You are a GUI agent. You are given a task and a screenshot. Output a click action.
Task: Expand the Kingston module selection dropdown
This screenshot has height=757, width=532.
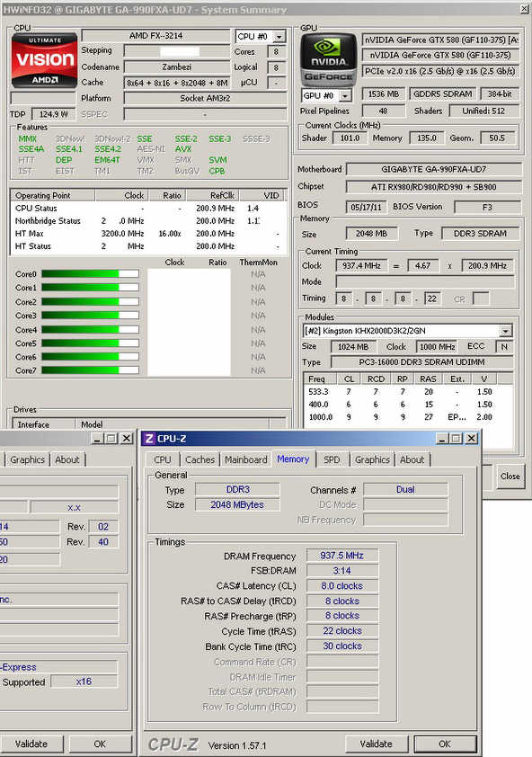[x=506, y=331]
